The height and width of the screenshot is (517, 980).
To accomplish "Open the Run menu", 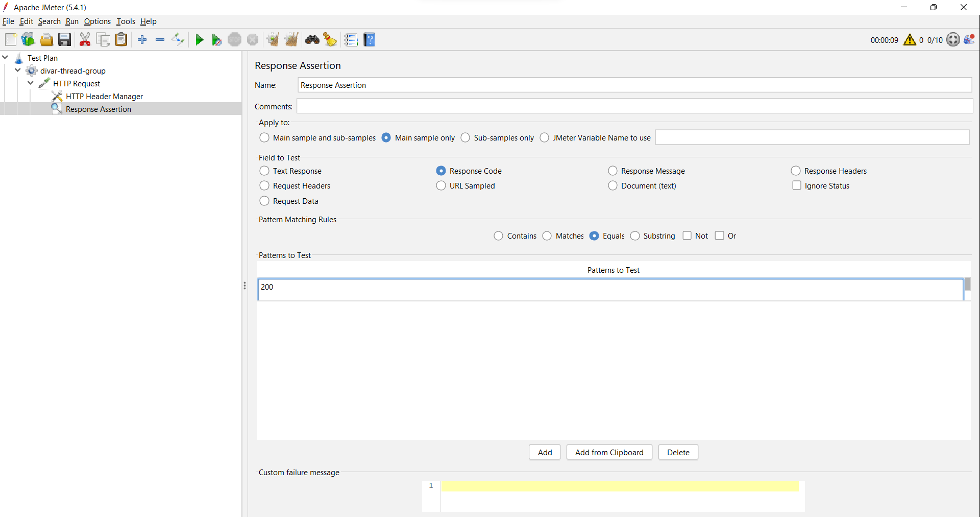I will click(72, 21).
